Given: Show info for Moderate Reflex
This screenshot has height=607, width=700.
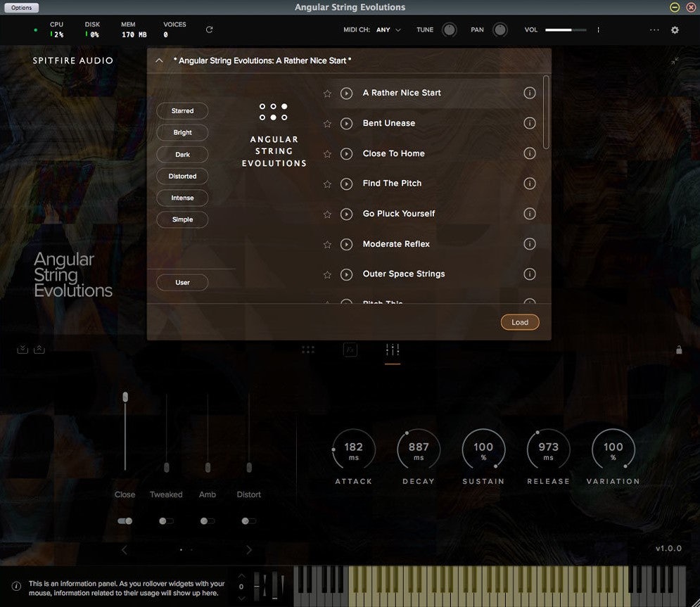Looking at the screenshot, I should (530, 244).
